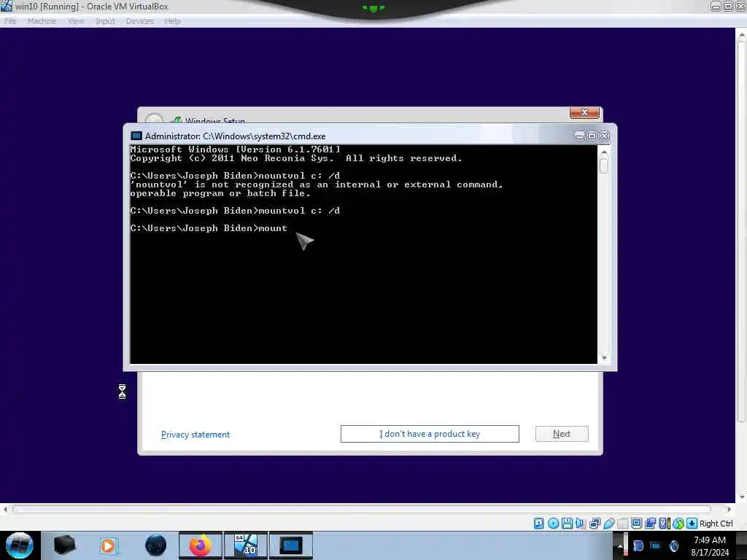Choose I don't have a product key

coord(430,434)
